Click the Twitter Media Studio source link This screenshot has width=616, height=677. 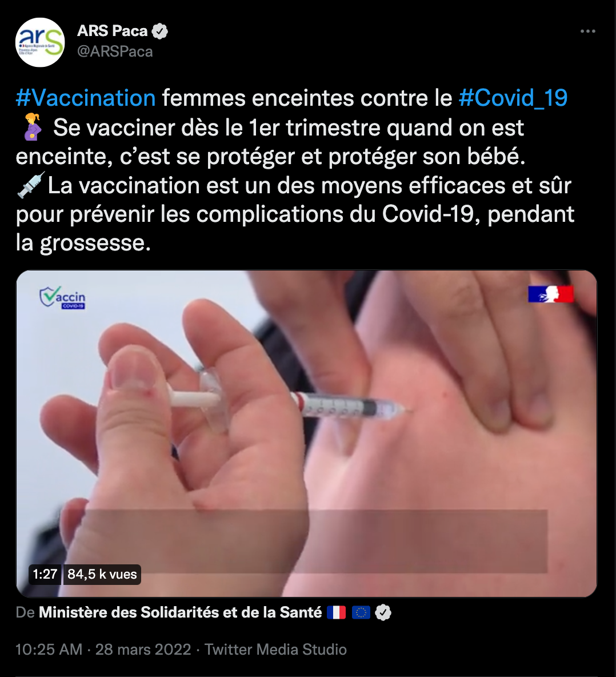[275, 650]
